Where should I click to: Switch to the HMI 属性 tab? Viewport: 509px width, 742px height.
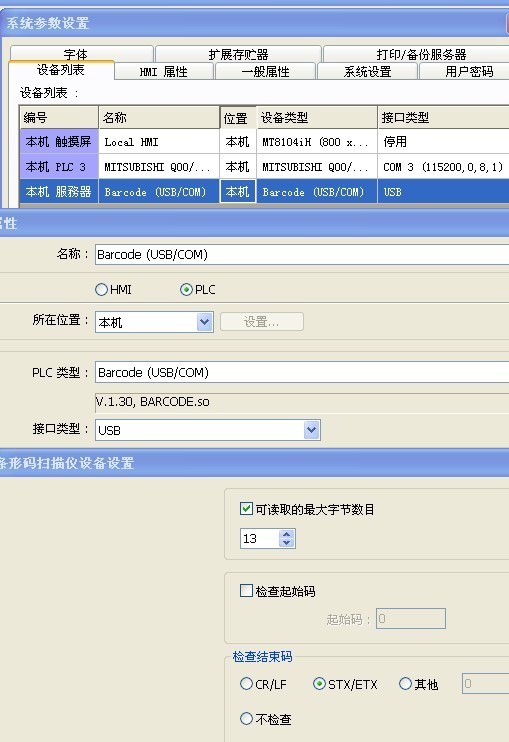click(x=164, y=71)
